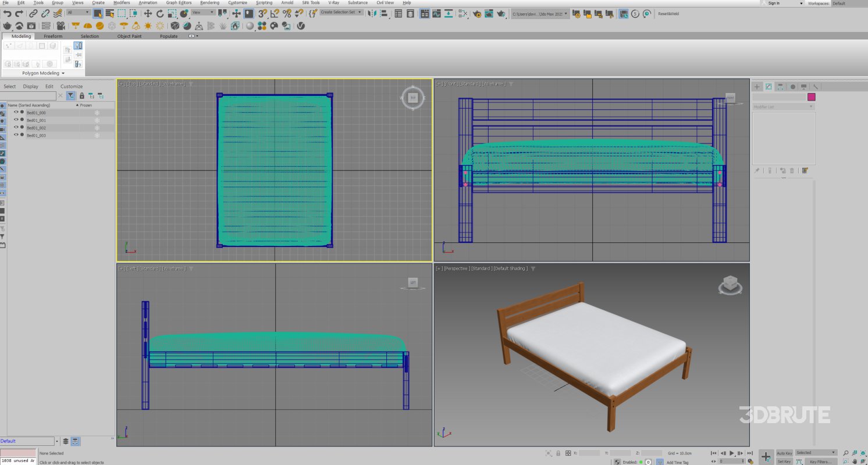The image size is (868, 465).
Task: Click the Mirror tool icon
Action: (372, 13)
